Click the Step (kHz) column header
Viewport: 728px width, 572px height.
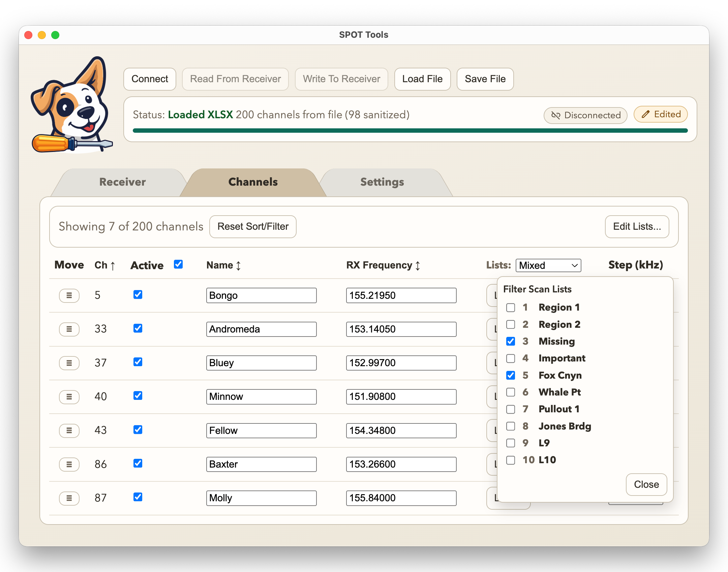636,265
